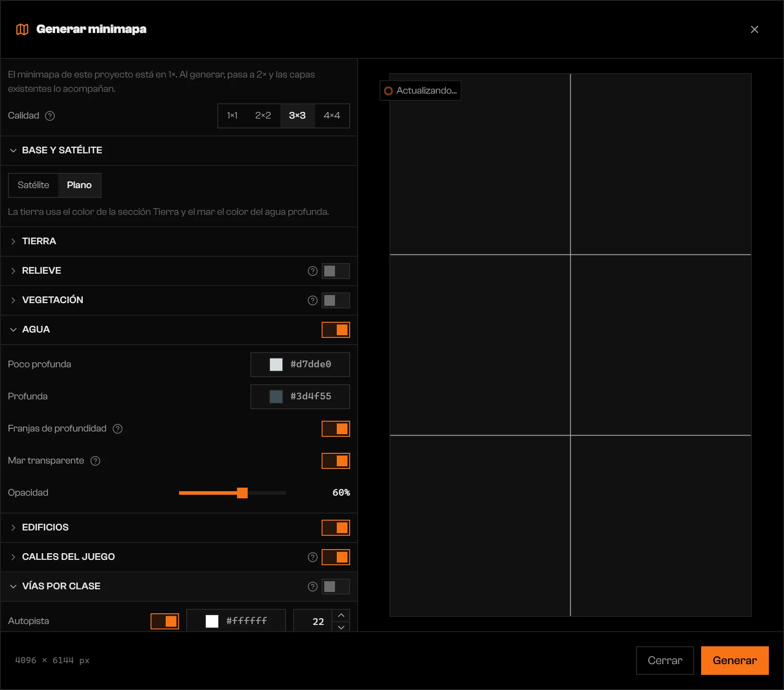Click the Cerrar button
This screenshot has width=784, height=690.
(665, 661)
